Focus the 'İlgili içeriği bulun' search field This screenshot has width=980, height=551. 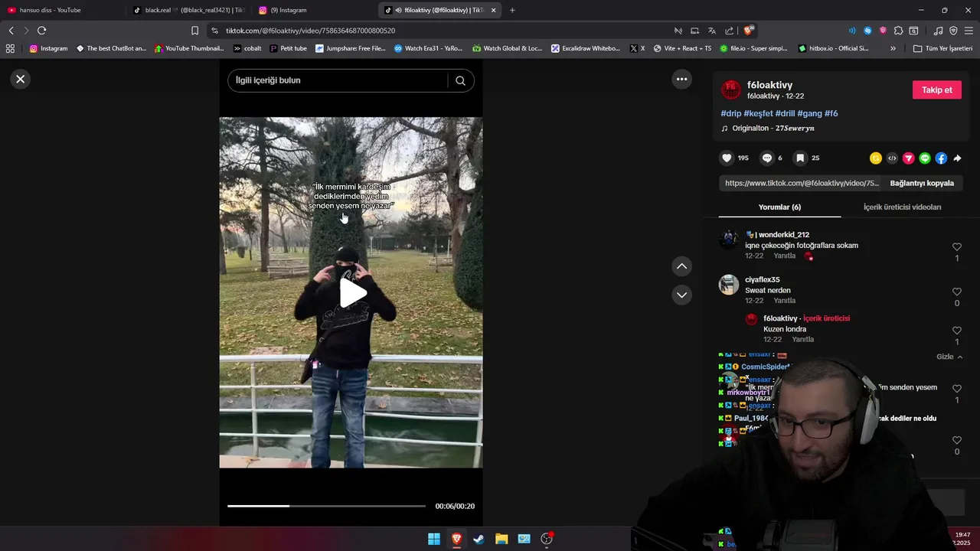point(337,80)
